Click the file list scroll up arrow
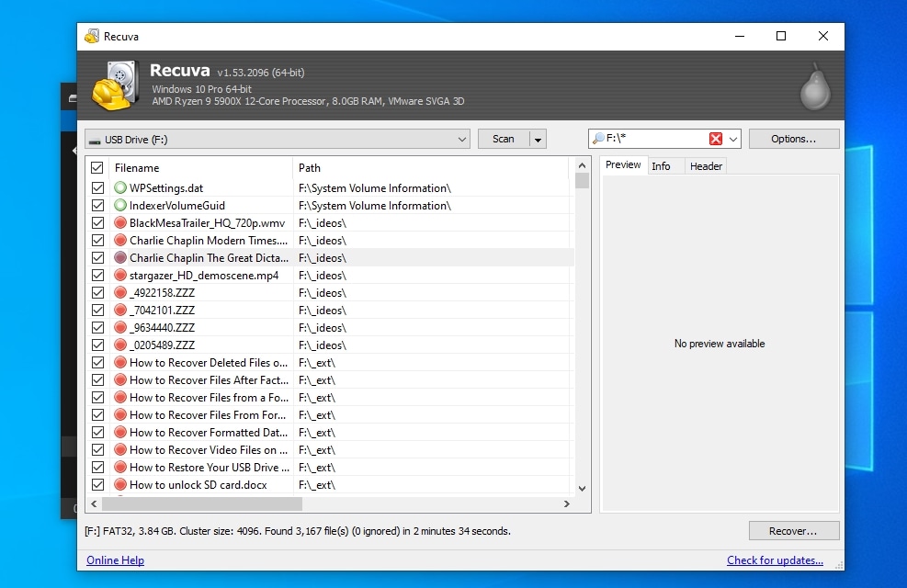 point(582,165)
